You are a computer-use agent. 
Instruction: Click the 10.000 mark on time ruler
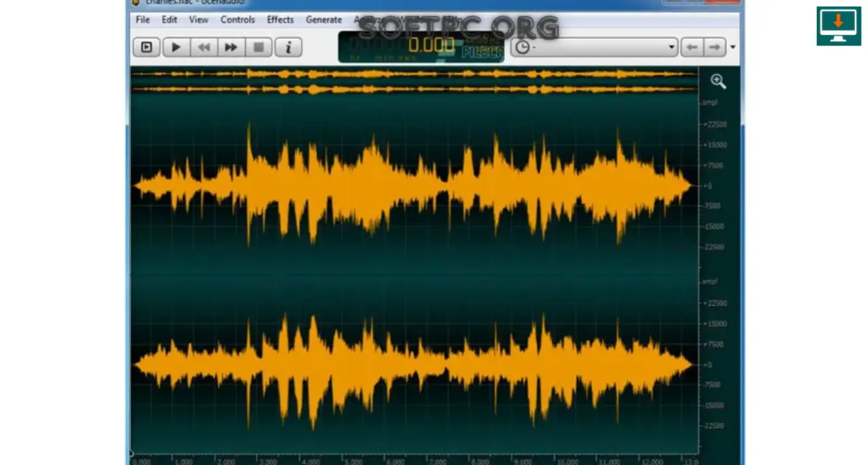[567, 461]
